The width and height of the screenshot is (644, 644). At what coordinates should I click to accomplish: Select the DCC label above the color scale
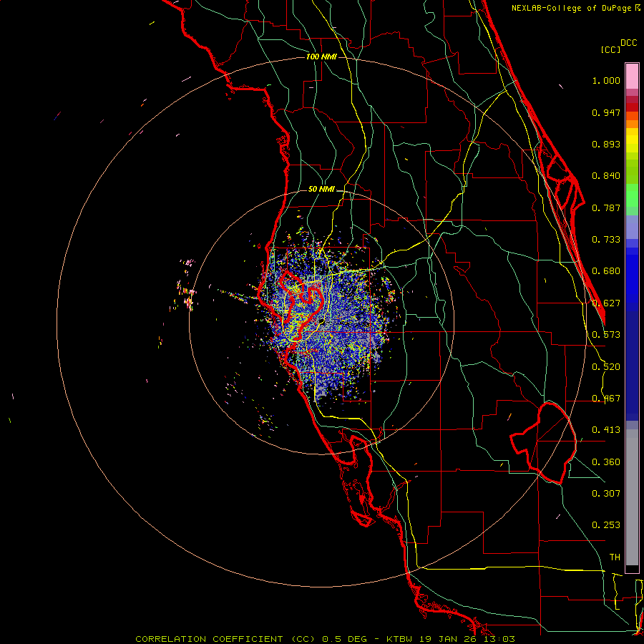pyautogui.click(x=628, y=43)
